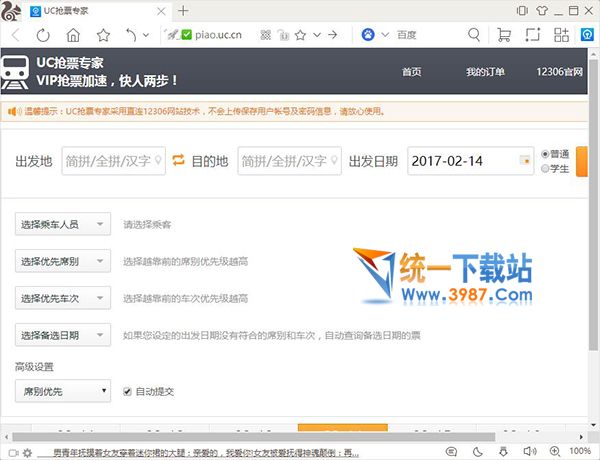Go to 我的订单 in navigation bar
The image size is (600, 460).
485,72
